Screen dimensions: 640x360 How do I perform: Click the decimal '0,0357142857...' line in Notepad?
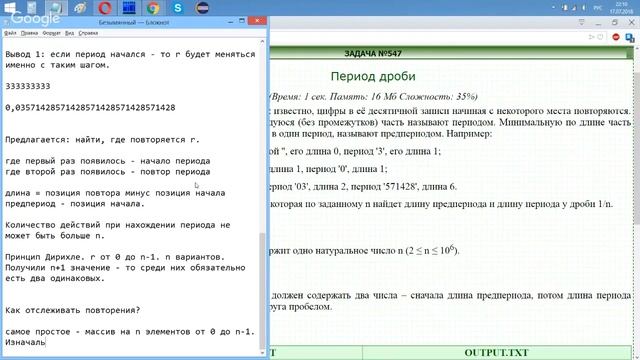90,108
